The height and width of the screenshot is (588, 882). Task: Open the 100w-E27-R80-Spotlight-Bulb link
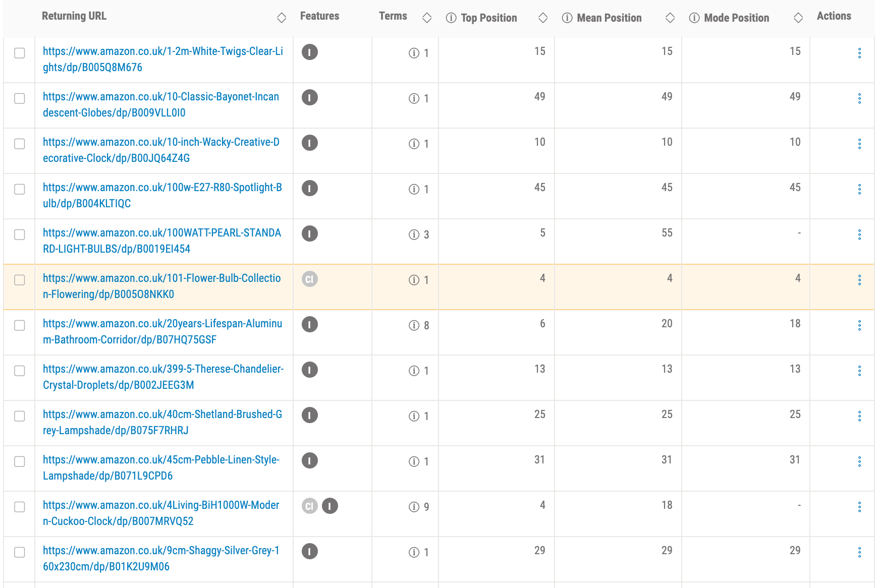coord(162,195)
